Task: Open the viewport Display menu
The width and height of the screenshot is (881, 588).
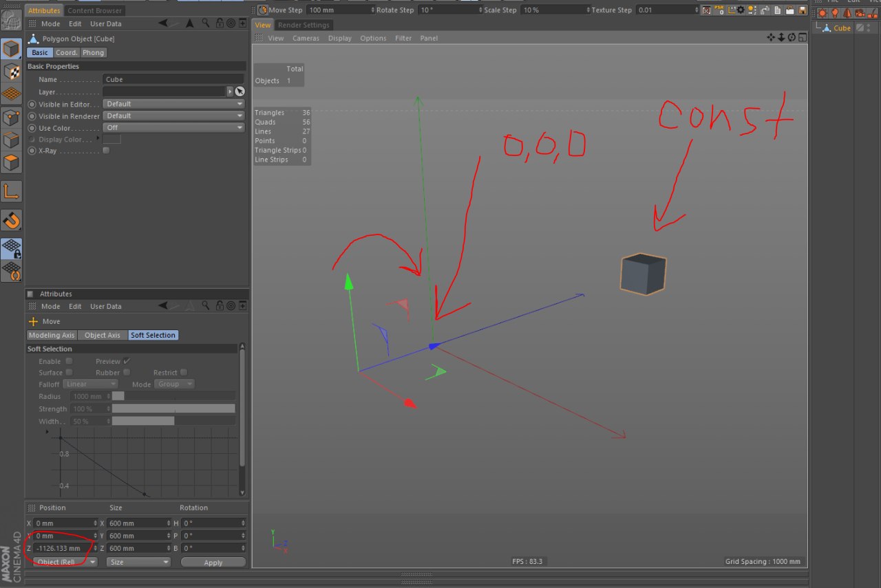Action: pos(339,38)
